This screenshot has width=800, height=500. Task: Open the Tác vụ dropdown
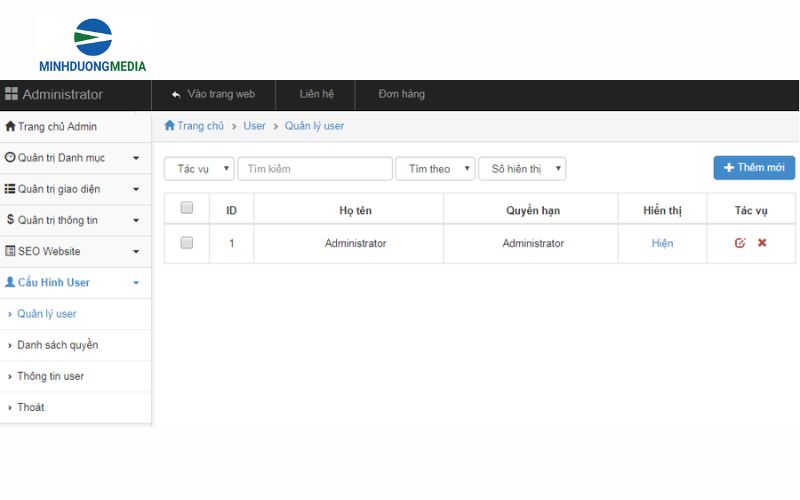click(199, 169)
